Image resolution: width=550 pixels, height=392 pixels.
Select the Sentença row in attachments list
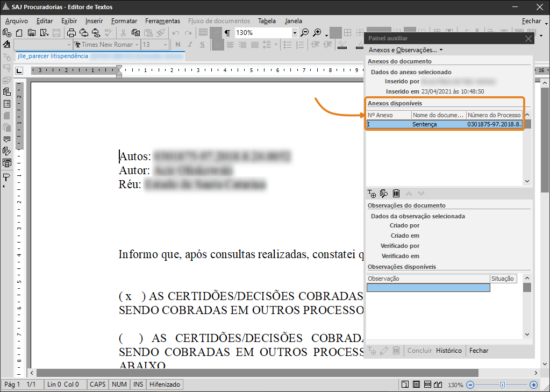[425, 124]
